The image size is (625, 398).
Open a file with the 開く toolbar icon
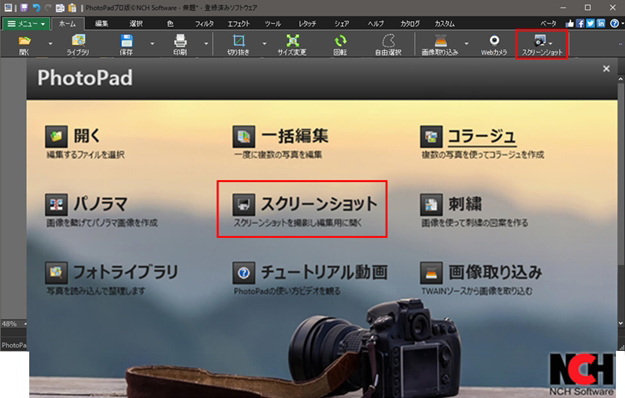point(24,44)
